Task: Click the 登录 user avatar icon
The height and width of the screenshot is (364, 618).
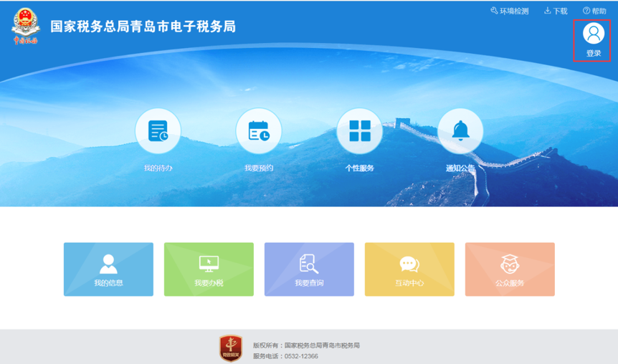Action: (x=594, y=34)
